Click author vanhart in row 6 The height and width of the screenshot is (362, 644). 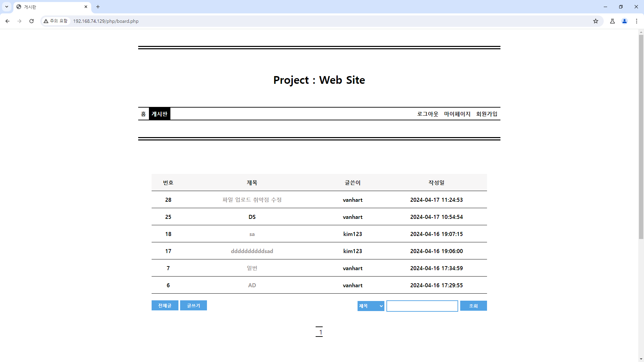coord(353,285)
